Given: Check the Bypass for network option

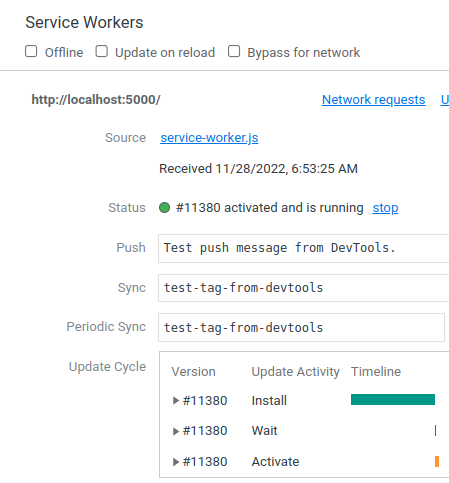Looking at the screenshot, I should [234, 52].
